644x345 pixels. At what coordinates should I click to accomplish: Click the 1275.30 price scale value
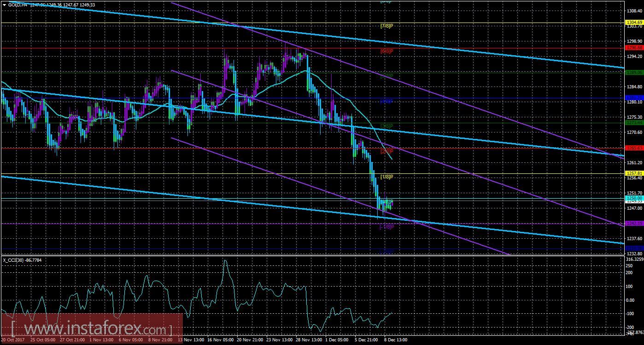(x=634, y=117)
